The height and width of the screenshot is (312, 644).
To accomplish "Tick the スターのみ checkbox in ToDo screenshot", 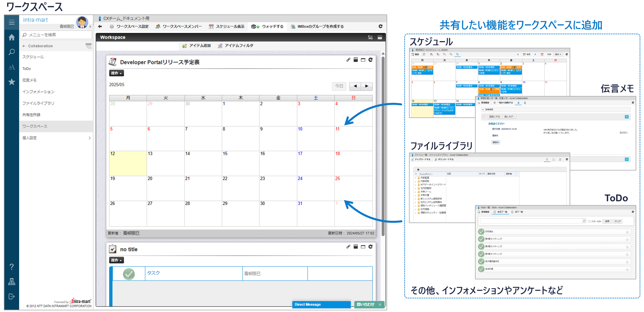I will pyautogui.click(x=589, y=221).
